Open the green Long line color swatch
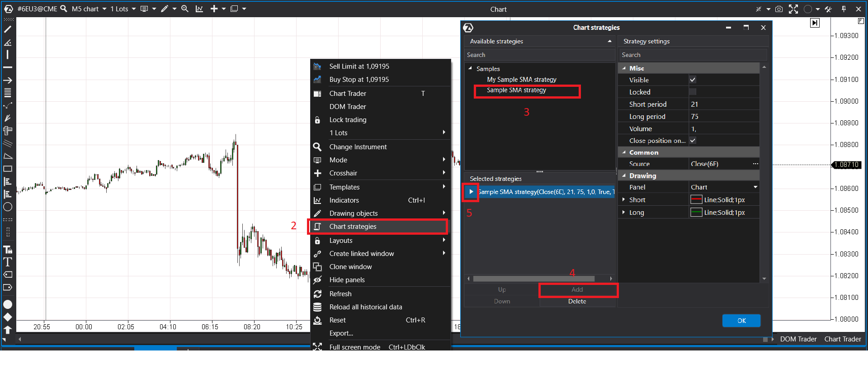Image resolution: width=868 pixels, height=374 pixels. coord(696,213)
